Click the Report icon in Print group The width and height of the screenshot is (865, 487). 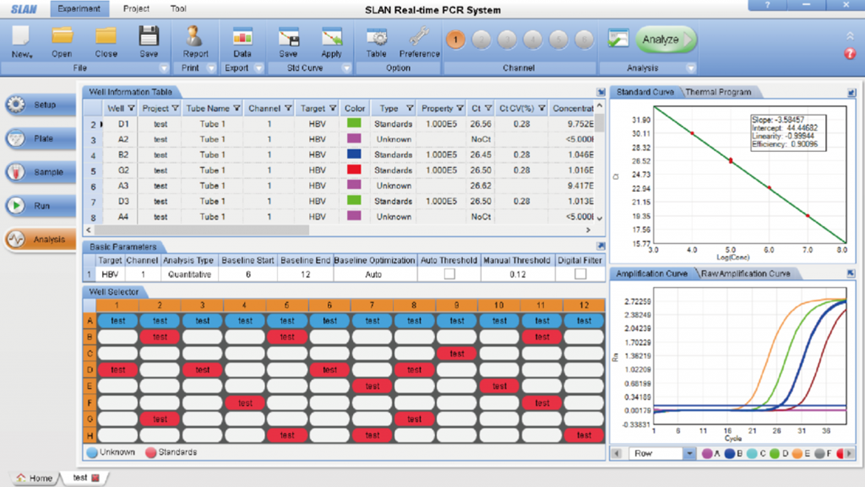(x=195, y=39)
